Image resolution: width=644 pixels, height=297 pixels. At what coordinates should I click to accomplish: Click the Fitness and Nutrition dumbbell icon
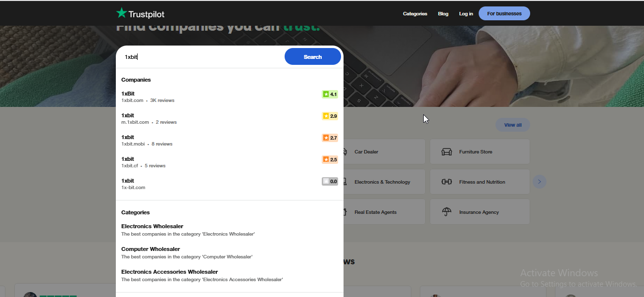click(x=446, y=182)
